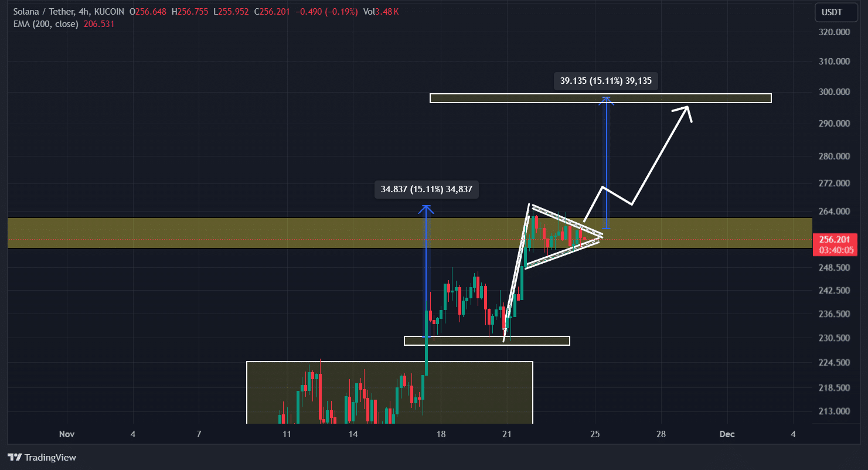This screenshot has height=470, width=868.
Task: Click the 21 date label on time axis
Action: (507, 434)
